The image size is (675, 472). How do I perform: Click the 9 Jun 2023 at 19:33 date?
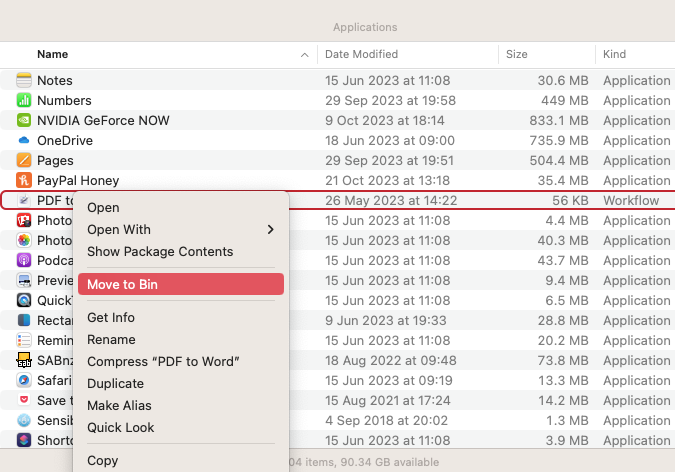tap(385, 320)
